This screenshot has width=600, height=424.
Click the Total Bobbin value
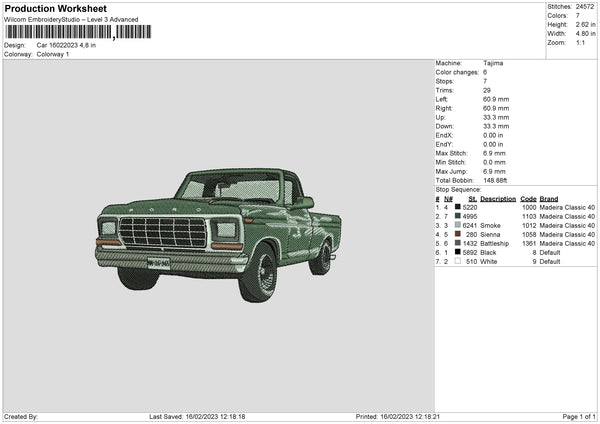(x=497, y=180)
